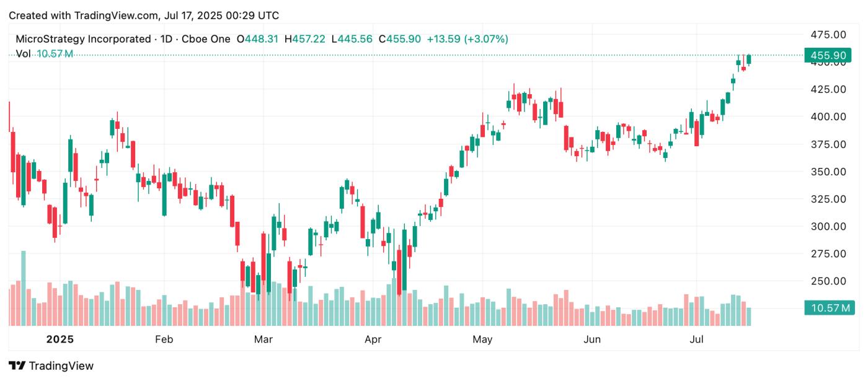Click the 1D interval label in legend
The height and width of the screenshot is (381, 868).
point(166,39)
